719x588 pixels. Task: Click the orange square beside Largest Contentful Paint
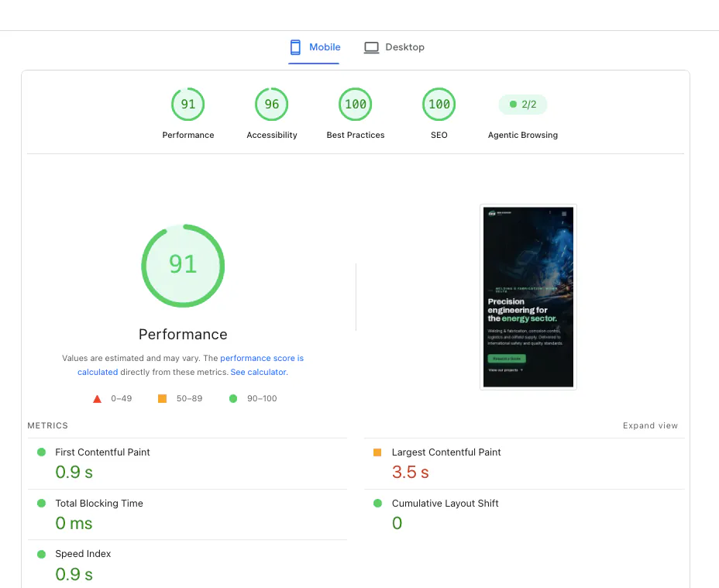pyautogui.click(x=377, y=452)
